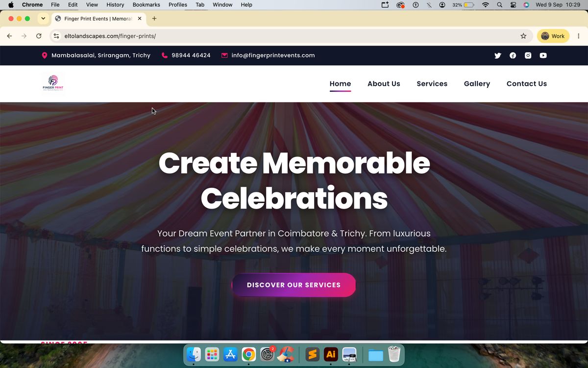588x368 pixels.
Task: Navigate to the Gallery page
Action: tap(477, 84)
